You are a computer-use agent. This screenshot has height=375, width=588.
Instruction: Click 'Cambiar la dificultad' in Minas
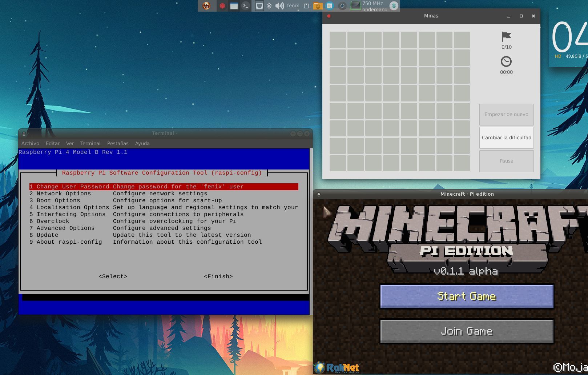tap(506, 137)
